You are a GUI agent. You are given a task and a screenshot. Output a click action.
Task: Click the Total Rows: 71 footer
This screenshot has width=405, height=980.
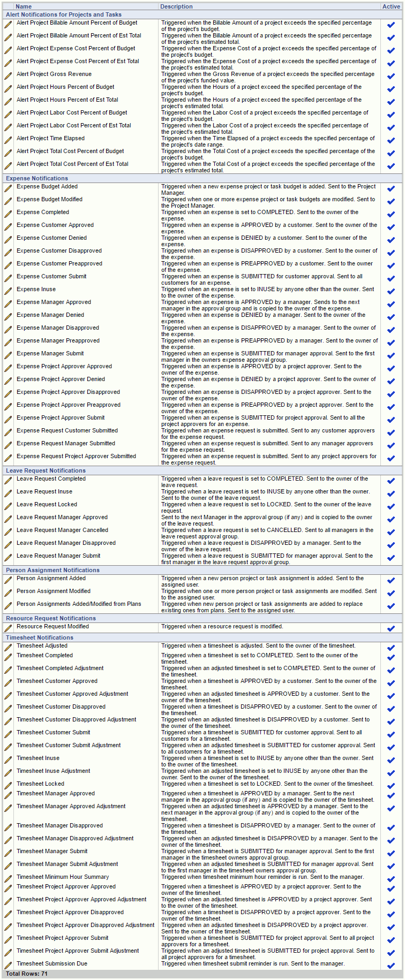tap(27, 974)
